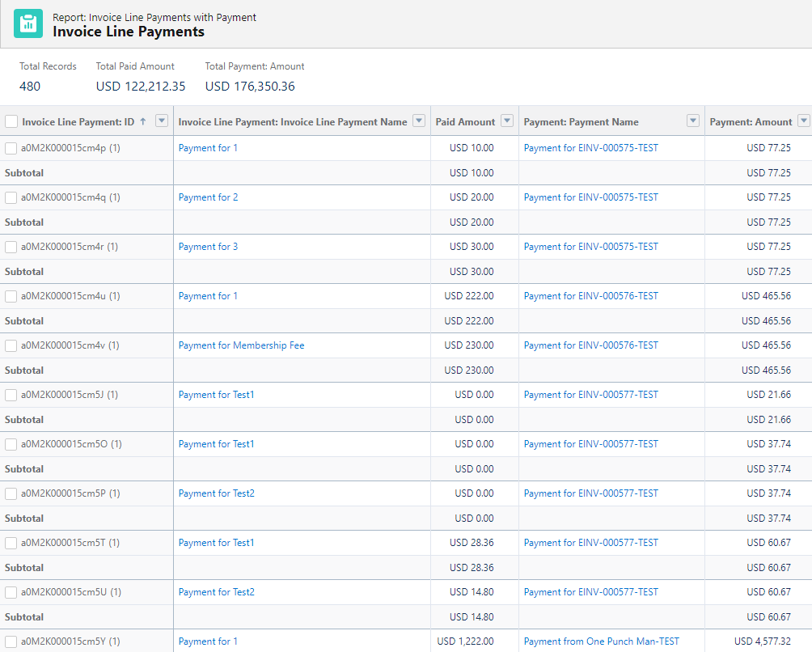
Task: Open Invoice Line Payment Name column menu
Action: click(419, 121)
